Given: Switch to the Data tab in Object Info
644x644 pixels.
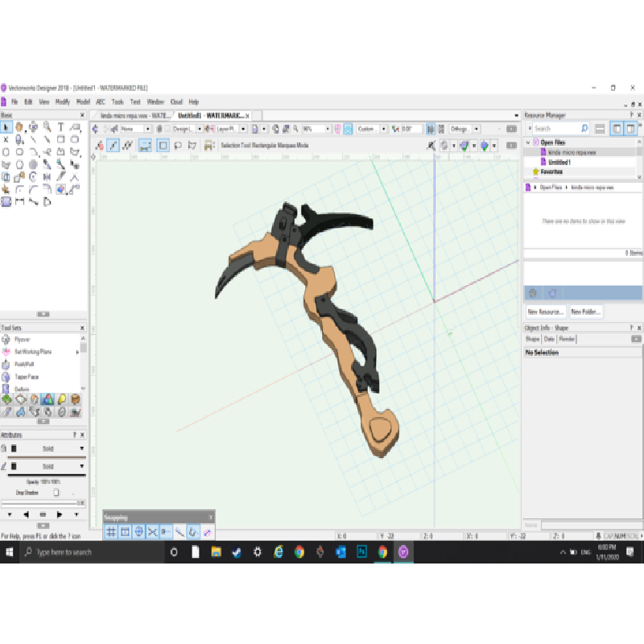Looking at the screenshot, I should tap(549, 339).
